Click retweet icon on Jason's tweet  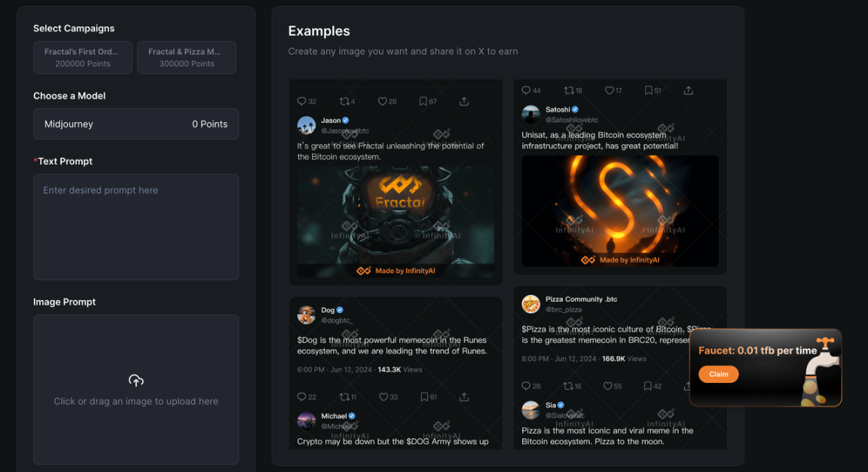pos(344,101)
